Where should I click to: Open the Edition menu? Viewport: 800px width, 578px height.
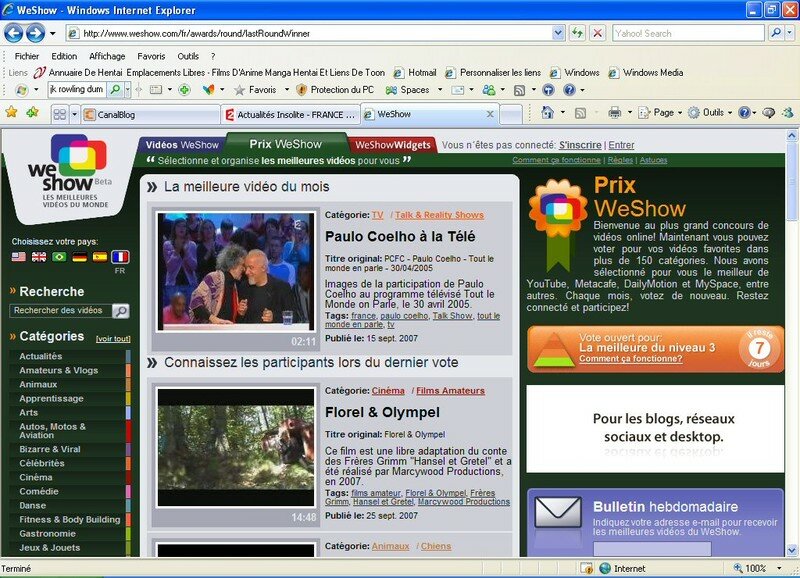(64, 56)
